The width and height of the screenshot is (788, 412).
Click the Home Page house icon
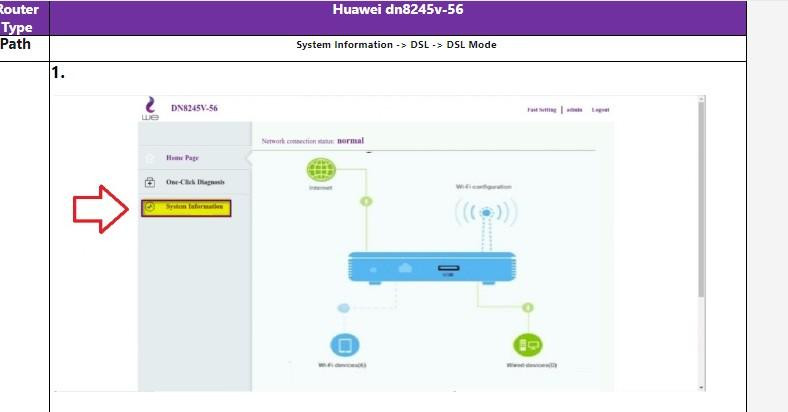149,158
